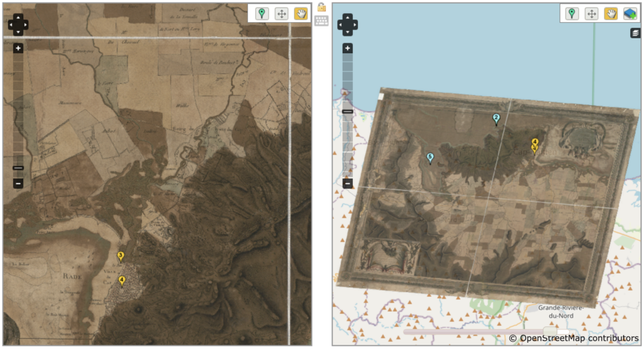The height and width of the screenshot is (349, 644).
Task: Select the add control point tool on the right map
Action: point(572,14)
